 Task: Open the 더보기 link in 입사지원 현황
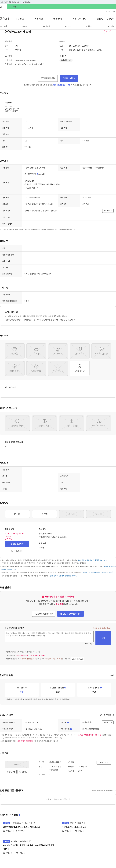point(112,675)
